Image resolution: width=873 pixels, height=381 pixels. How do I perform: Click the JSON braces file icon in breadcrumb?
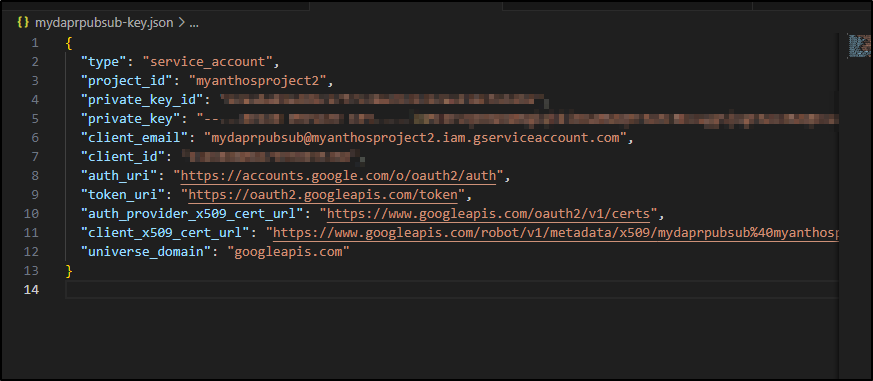coord(23,23)
